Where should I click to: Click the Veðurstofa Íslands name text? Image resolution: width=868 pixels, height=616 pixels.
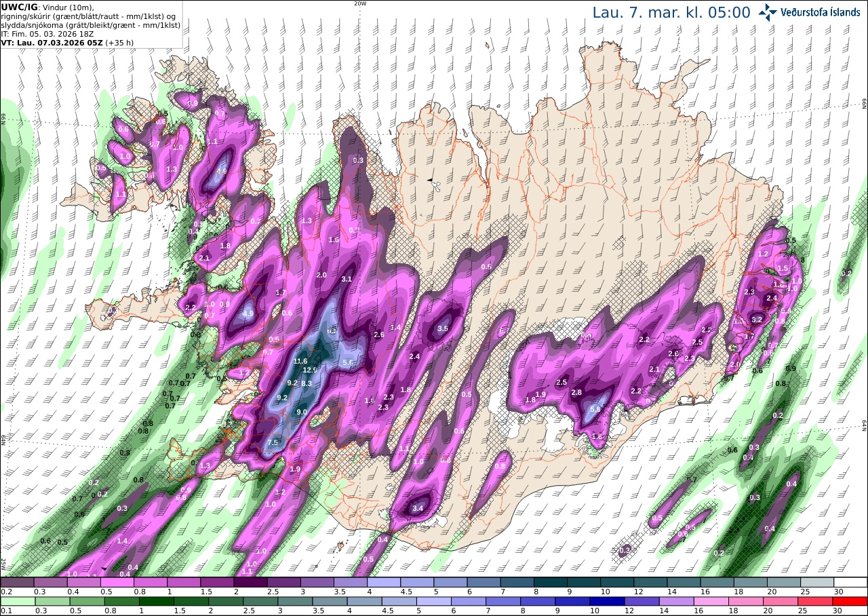click(821, 12)
